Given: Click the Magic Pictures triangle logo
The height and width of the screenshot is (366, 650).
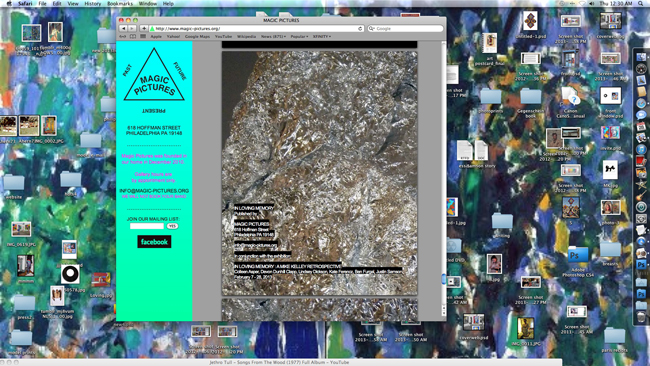Looking at the screenshot, I should pyautogui.click(x=154, y=75).
